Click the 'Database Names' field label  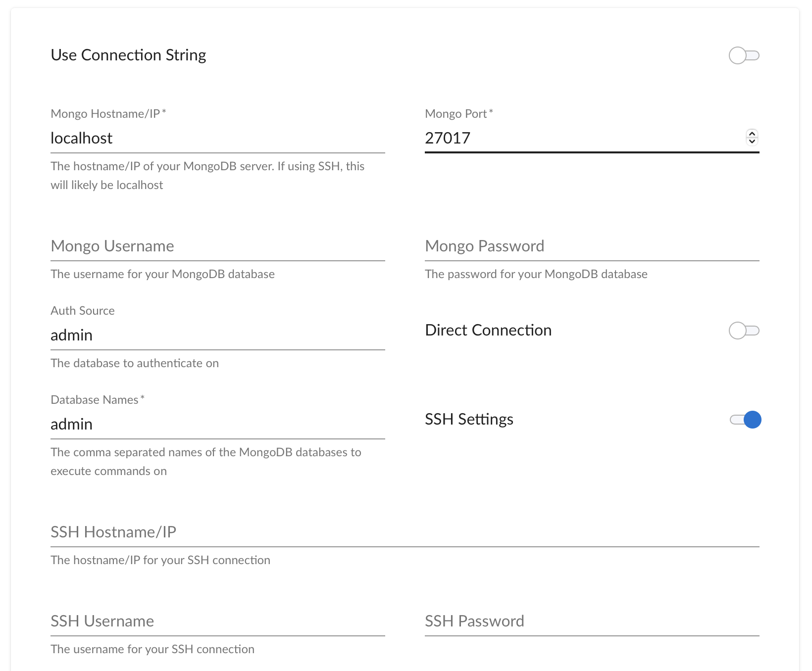tap(95, 400)
